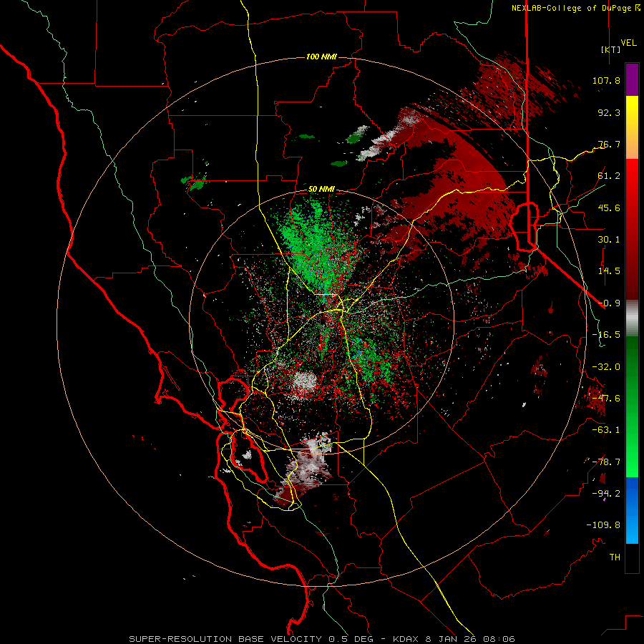Image resolution: width=644 pixels, height=644 pixels.
Task: Click the 100 NMI range ring label
Action: click(x=321, y=57)
